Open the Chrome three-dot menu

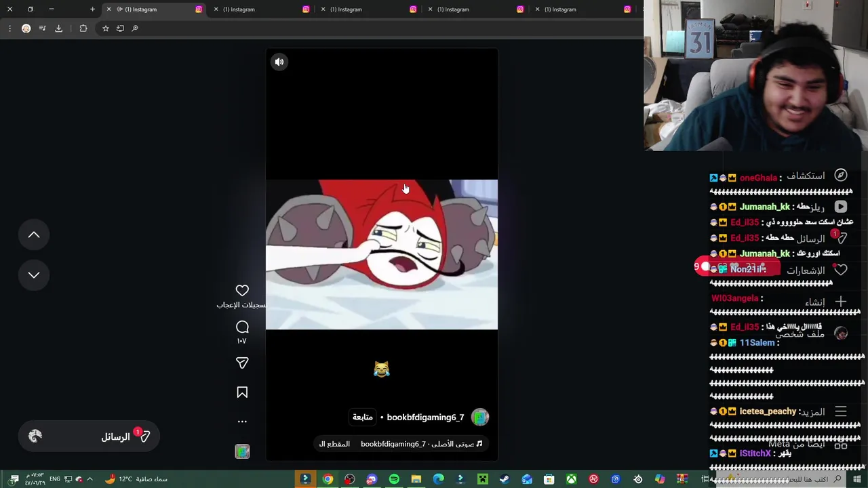tap(9, 28)
